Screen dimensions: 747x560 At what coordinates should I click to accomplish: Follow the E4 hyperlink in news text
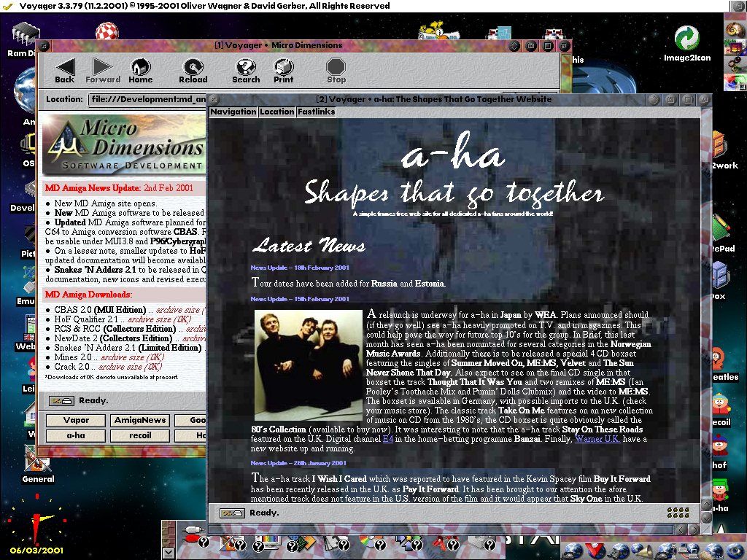point(388,439)
